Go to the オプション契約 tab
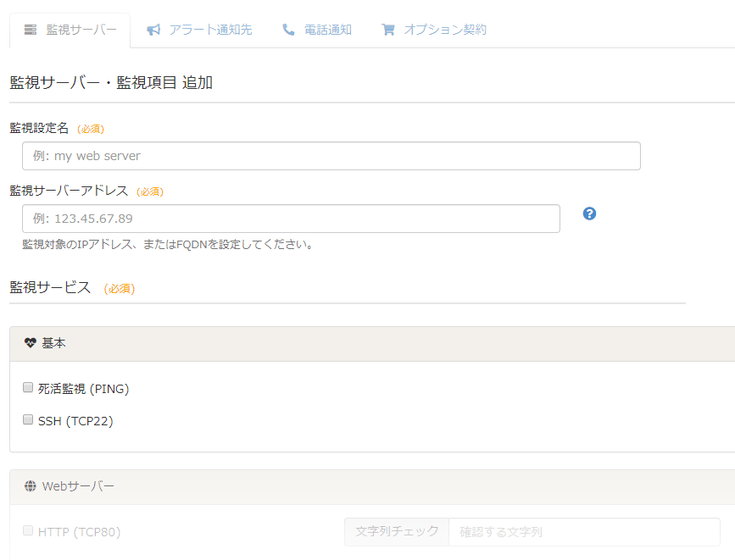 click(x=445, y=30)
